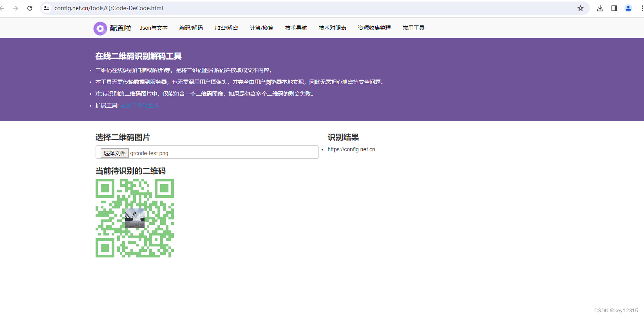Open site information icon in address bar
The height and width of the screenshot is (317, 644).
point(47,8)
